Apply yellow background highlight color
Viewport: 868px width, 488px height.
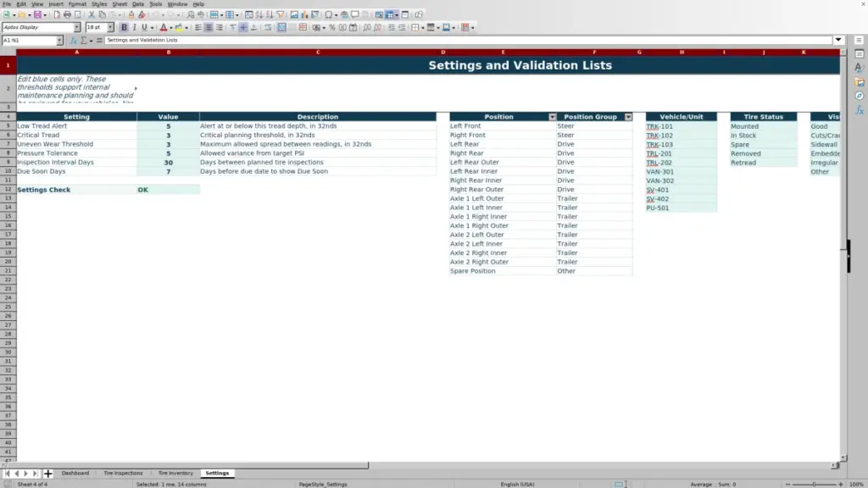[179, 27]
